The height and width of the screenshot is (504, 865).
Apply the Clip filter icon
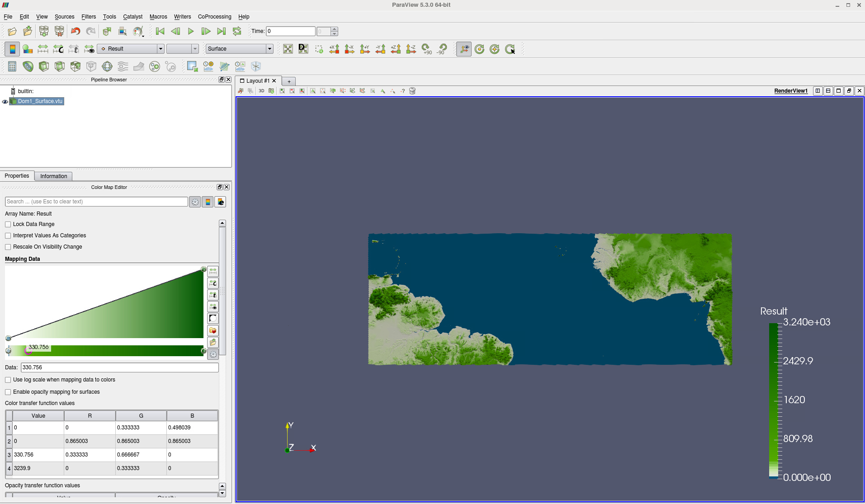point(44,66)
